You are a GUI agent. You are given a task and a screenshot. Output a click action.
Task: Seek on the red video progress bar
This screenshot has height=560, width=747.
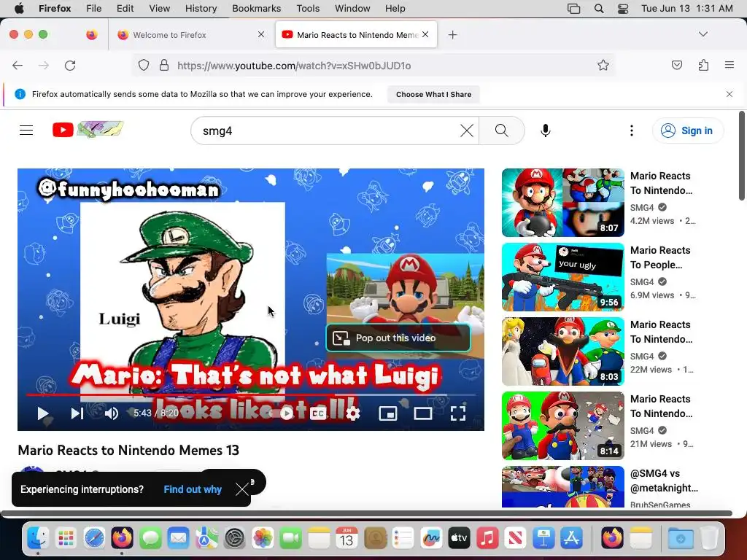(x=251, y=394)
